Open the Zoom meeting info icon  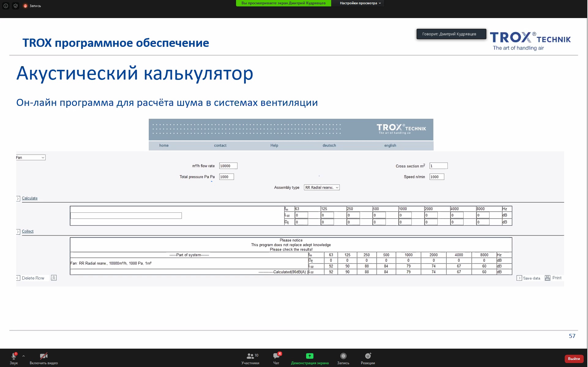click(x=6, y=6)
